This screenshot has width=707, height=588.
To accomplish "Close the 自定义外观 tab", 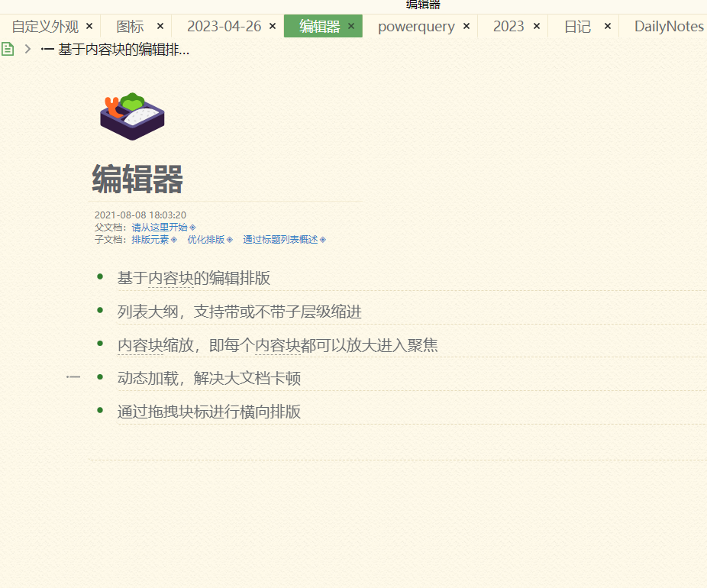I will point(89,26).
